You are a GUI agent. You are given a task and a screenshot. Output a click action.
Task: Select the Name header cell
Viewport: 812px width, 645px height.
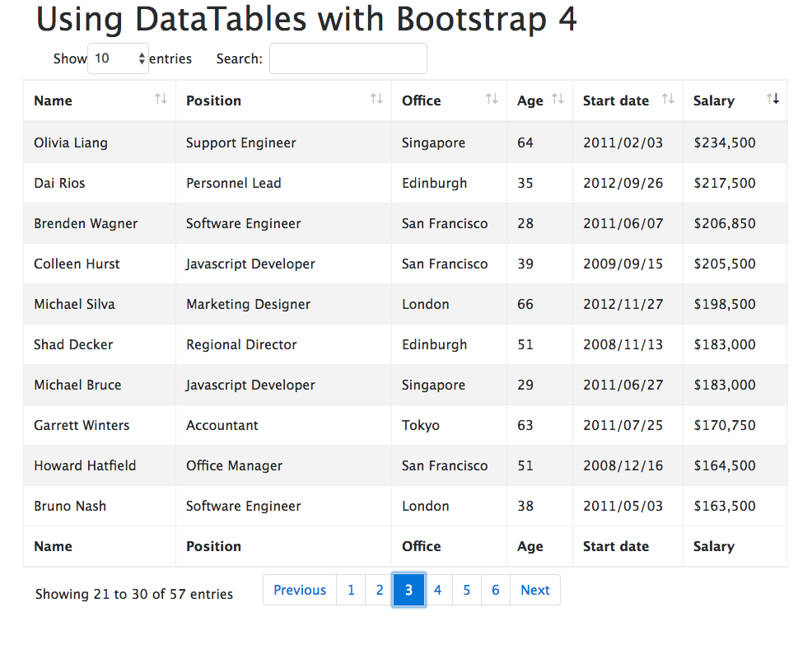tap(53, 100)
